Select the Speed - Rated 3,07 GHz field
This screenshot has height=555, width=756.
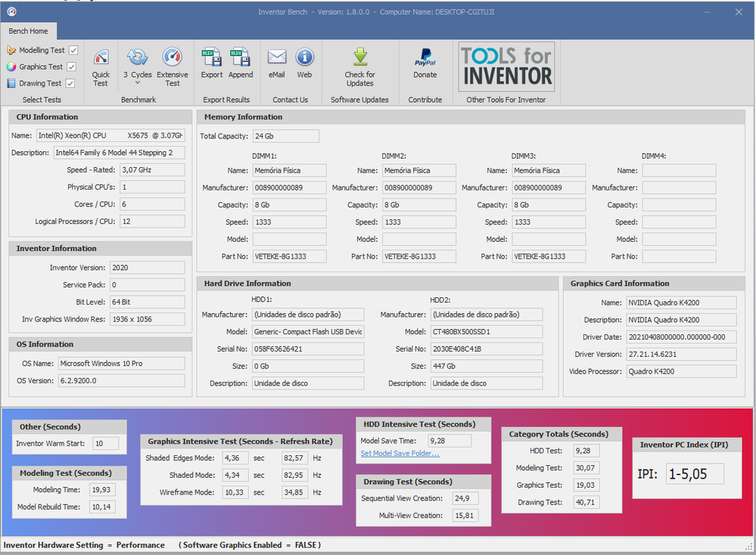(152, 169)
